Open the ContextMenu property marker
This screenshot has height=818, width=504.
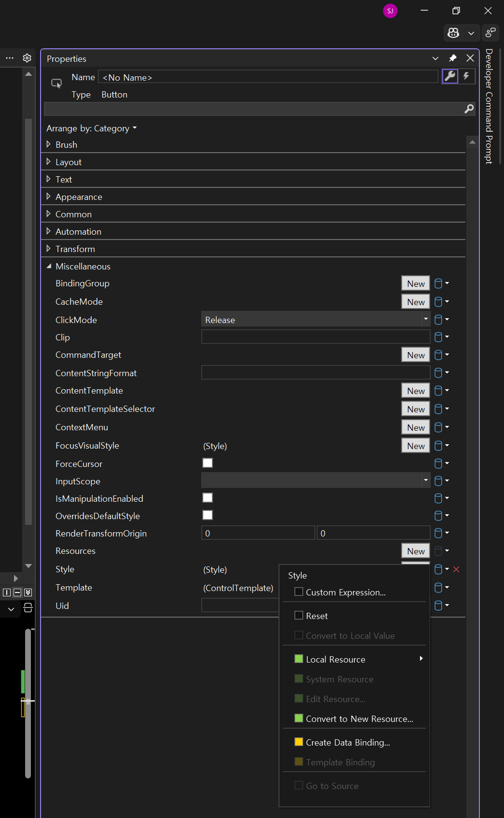441,427
